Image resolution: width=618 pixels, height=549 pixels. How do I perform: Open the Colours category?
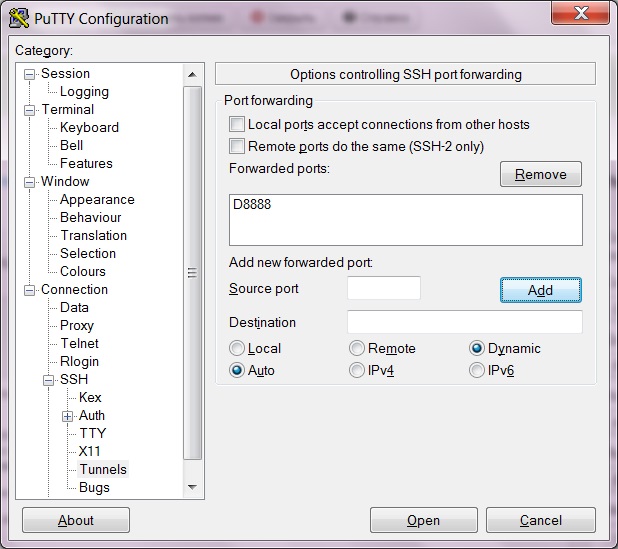[x=83, y=271]
